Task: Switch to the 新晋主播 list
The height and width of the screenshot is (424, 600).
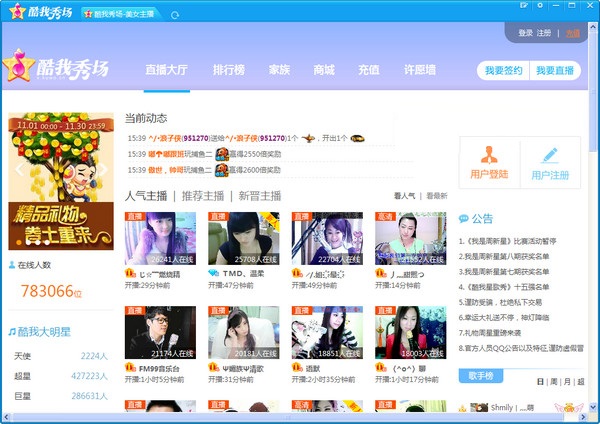Action: pyautogui.click(x=260, y=196)
